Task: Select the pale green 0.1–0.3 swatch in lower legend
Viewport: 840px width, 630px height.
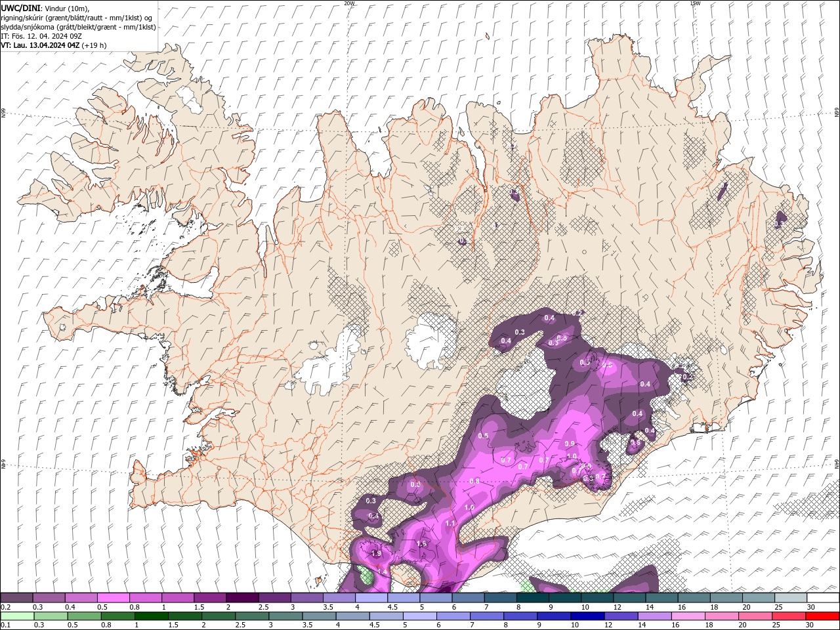Action: coord(17,616)
